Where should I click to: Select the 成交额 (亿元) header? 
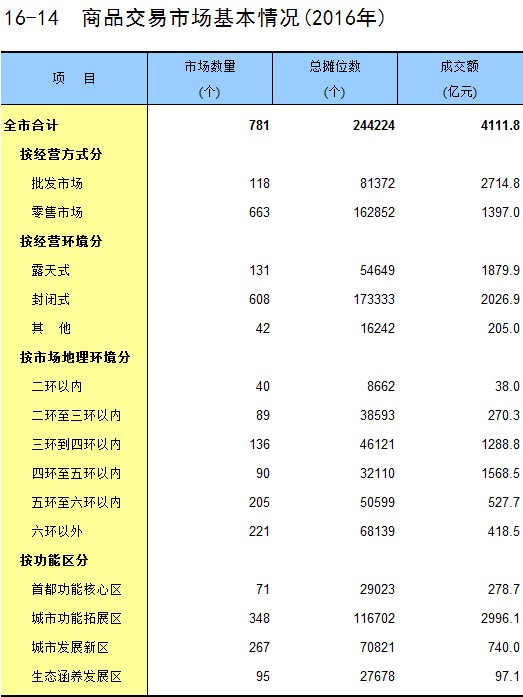point(460,79)
